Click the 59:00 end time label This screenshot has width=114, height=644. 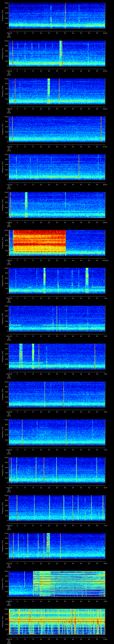click(x=105, y=223)
